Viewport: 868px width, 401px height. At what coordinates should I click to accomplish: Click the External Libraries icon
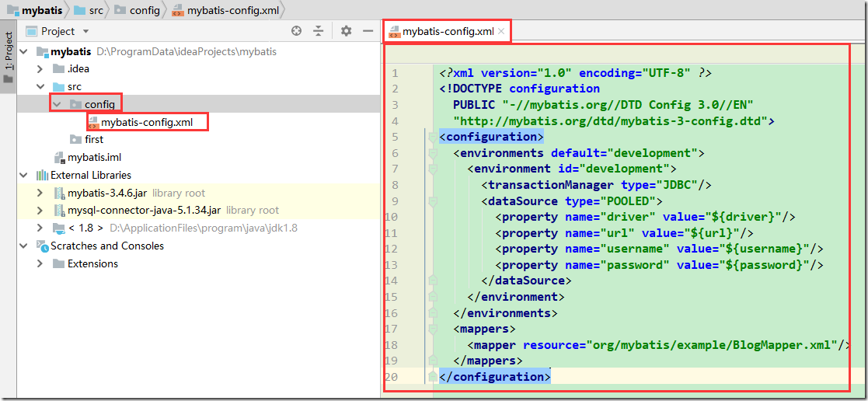point(42,176)
